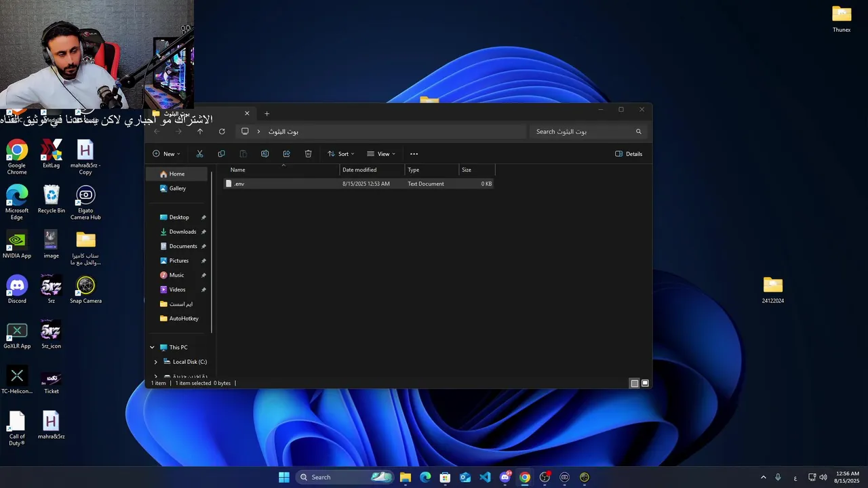Click the بوت البثوث breadcrumb in address bar
868x488 pixels.
point(283,131)
